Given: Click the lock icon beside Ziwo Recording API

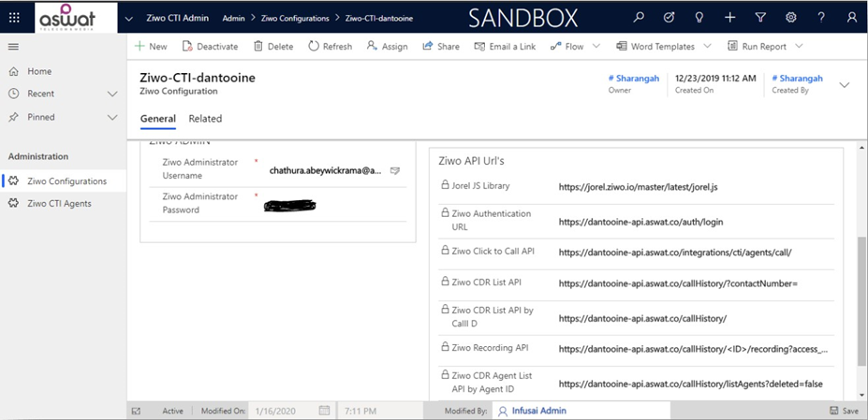Looking at the screenshot, I should (x=444, y=348).
